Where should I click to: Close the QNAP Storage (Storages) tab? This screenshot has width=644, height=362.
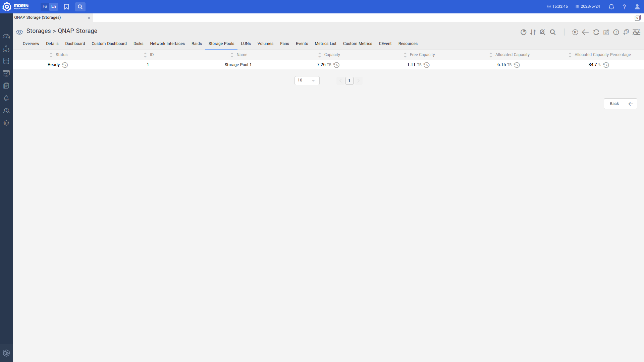pos(89,18)
